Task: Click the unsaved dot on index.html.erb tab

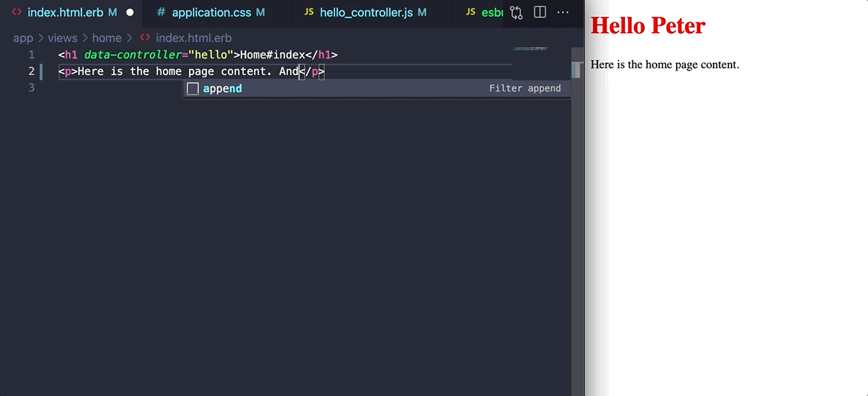Action: [130, 12]
